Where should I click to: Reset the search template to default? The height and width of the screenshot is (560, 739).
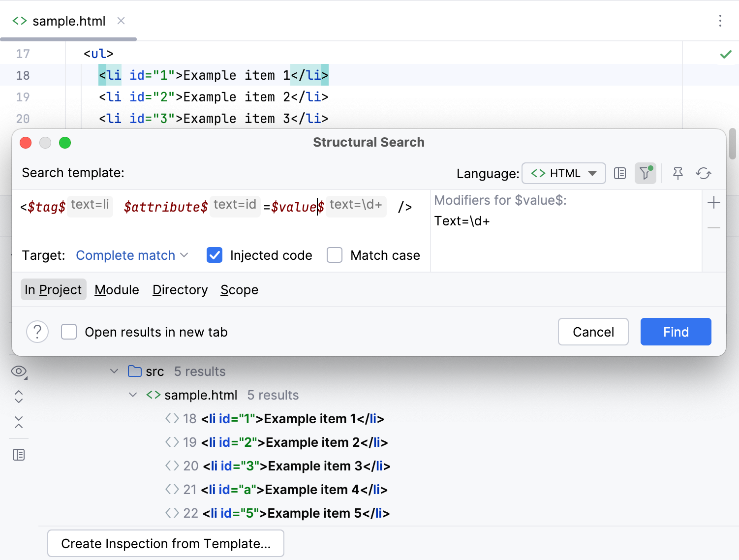(x=704, y=173)
